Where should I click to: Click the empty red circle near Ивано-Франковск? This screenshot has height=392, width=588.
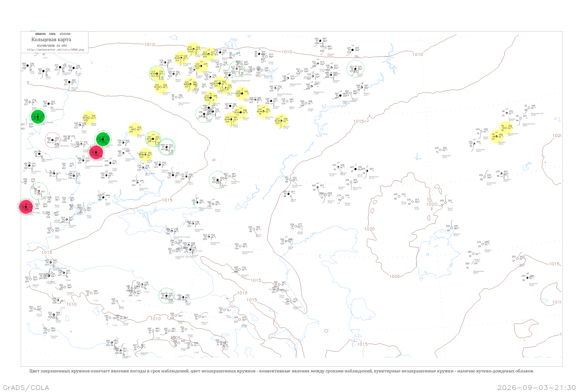click(53, 140)
